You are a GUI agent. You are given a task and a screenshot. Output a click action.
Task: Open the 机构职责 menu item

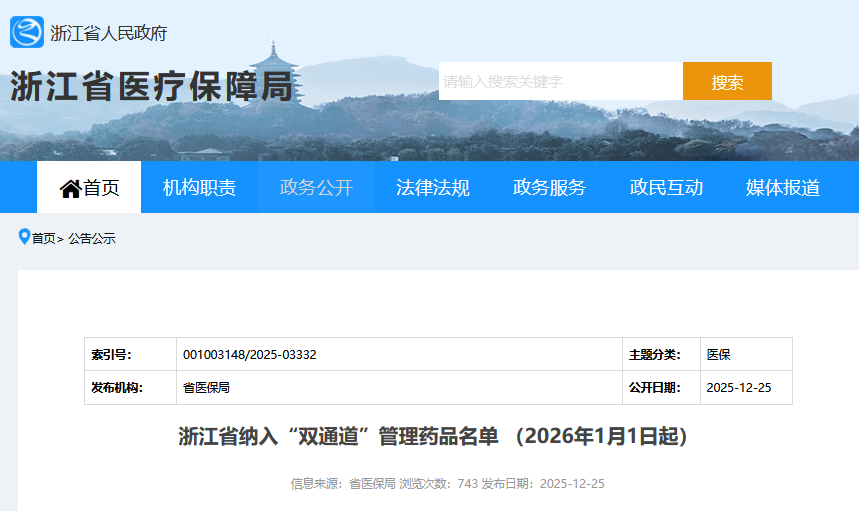click(x=199, y=187)
